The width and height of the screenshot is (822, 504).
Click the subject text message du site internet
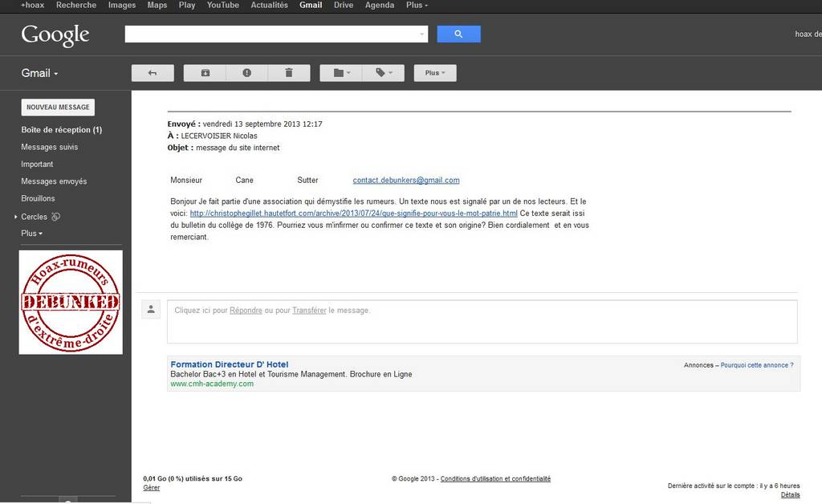pyautogui.click(x=238, y=148)
